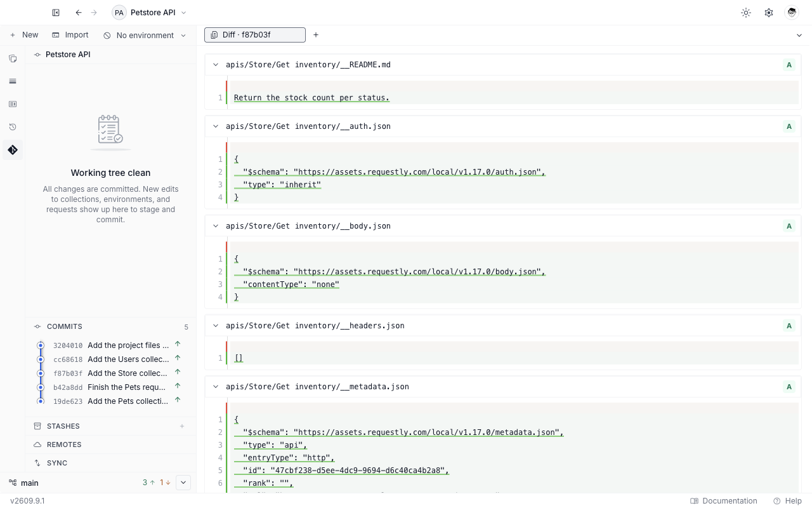
Task: Add a stash with the plus icon
Action: 182,426
